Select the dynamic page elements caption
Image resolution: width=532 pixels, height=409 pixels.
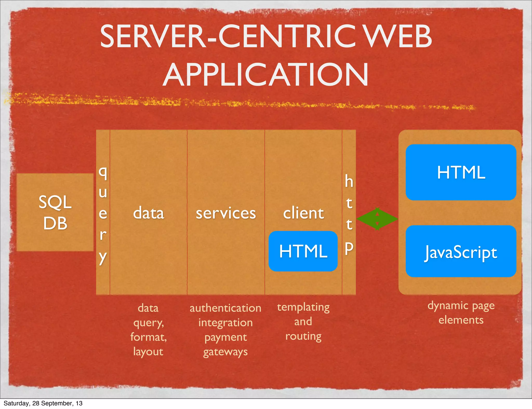[x=461, y=313]
